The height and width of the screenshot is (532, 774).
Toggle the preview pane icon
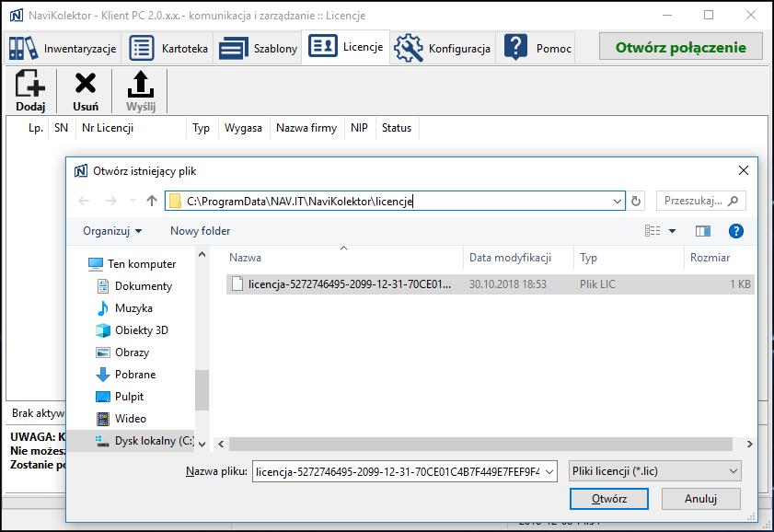click(703, 231)
